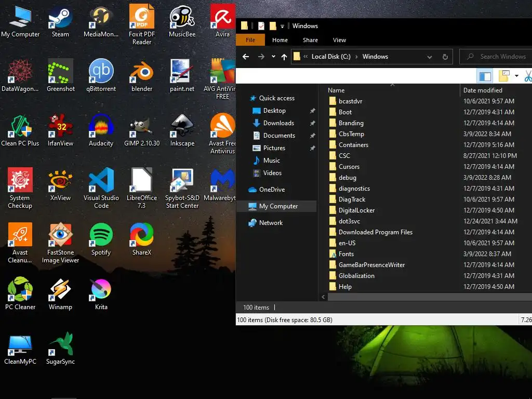This screenshot has width=532, height=399.
Task: Switch to the View ribbon tab
Action: [x=339, y=40]
